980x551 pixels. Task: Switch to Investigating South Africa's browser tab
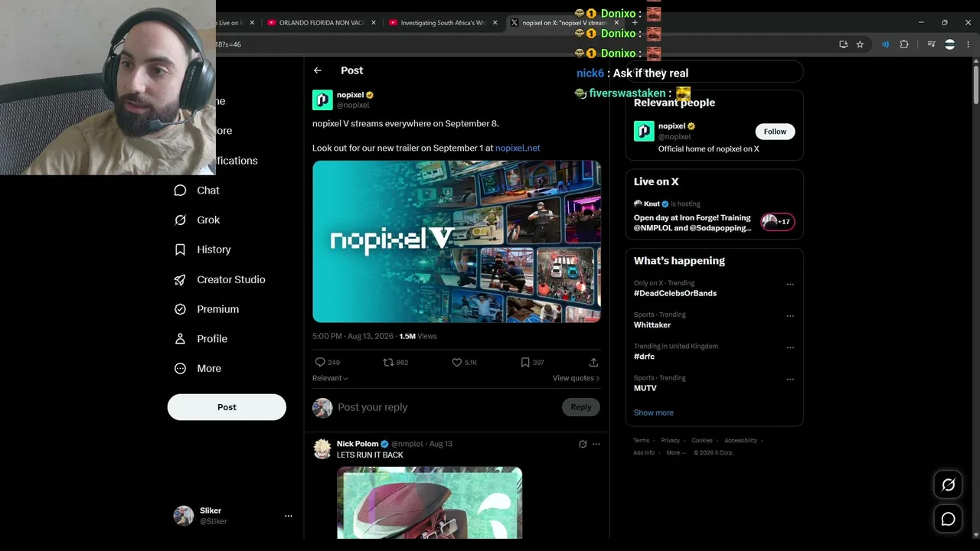pyautogui.click(x=443, y=23)
